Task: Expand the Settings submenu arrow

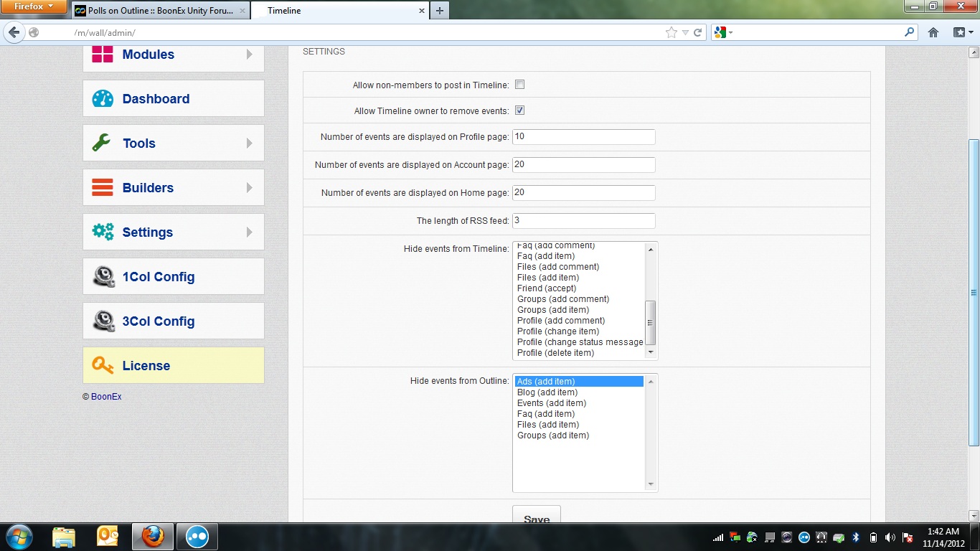Action: point(250,232)
